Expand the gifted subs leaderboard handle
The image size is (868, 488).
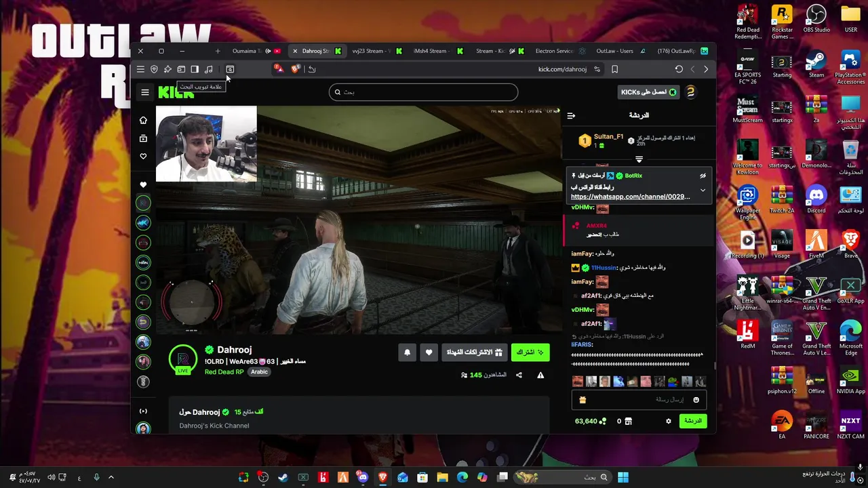(x=639, y=159)
